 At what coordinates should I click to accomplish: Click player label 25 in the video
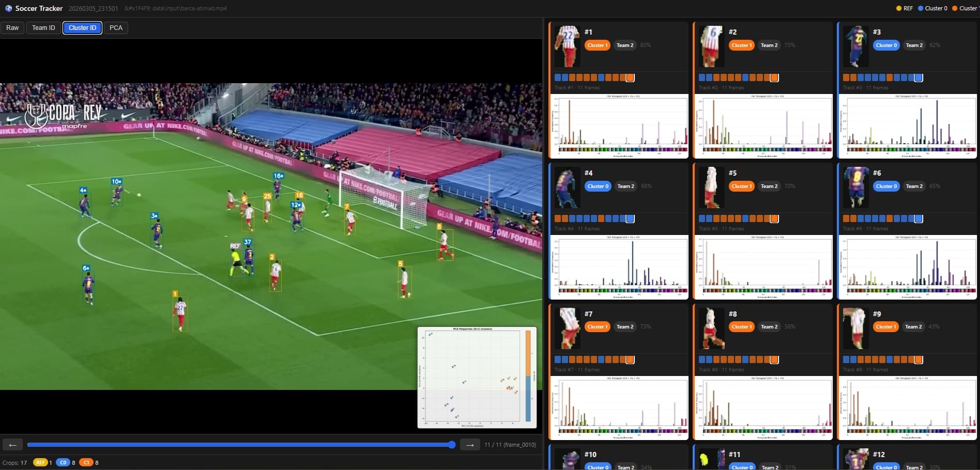267,196
